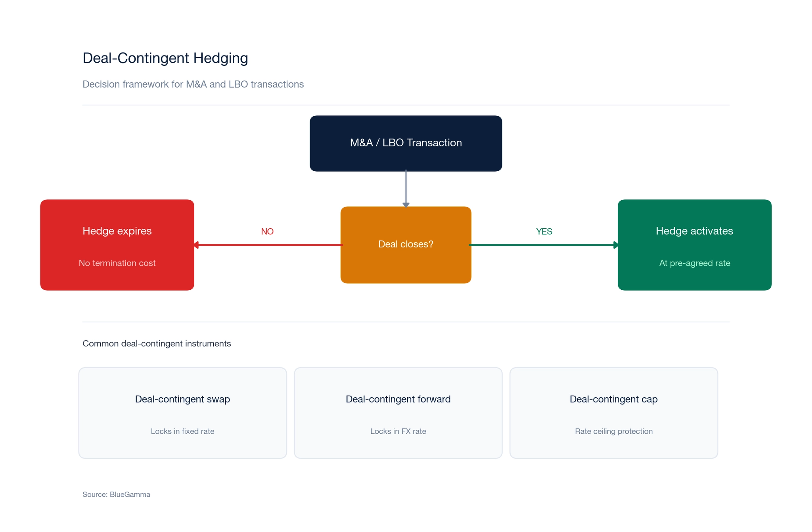Screen dimensions: 812x532
Task: Open the Deal-contingent cap card
Action: tap(613, 412)
